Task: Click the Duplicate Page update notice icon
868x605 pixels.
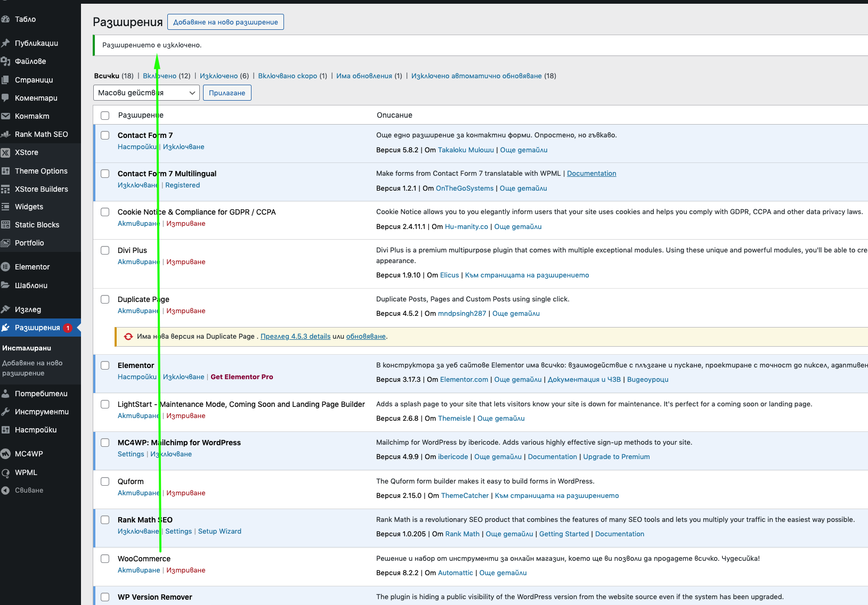Action: pyautogui.click(x=128, y=337)
